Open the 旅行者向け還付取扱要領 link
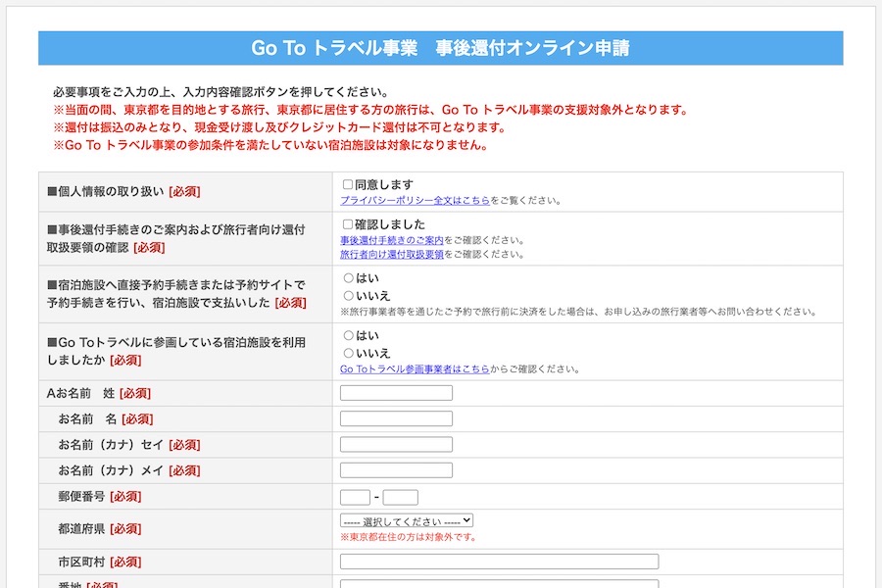Screen dimensions: 882x588 [x=391, y=255]
